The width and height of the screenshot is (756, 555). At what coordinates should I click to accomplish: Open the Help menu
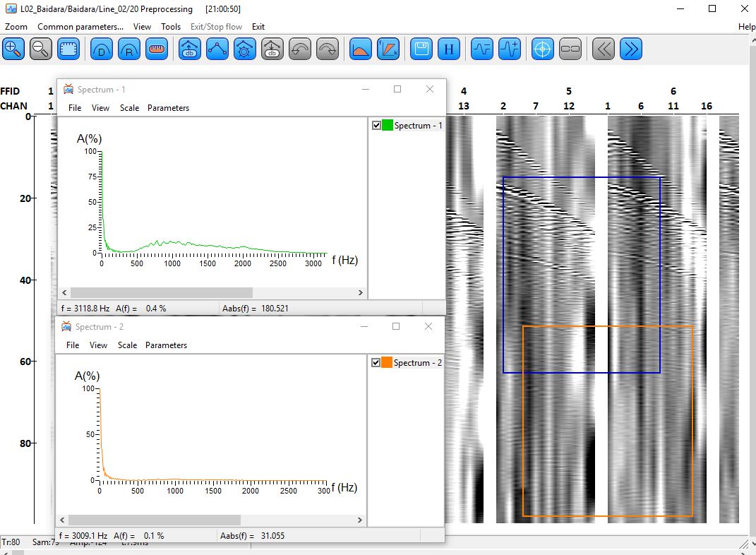(x=746, y=27)
